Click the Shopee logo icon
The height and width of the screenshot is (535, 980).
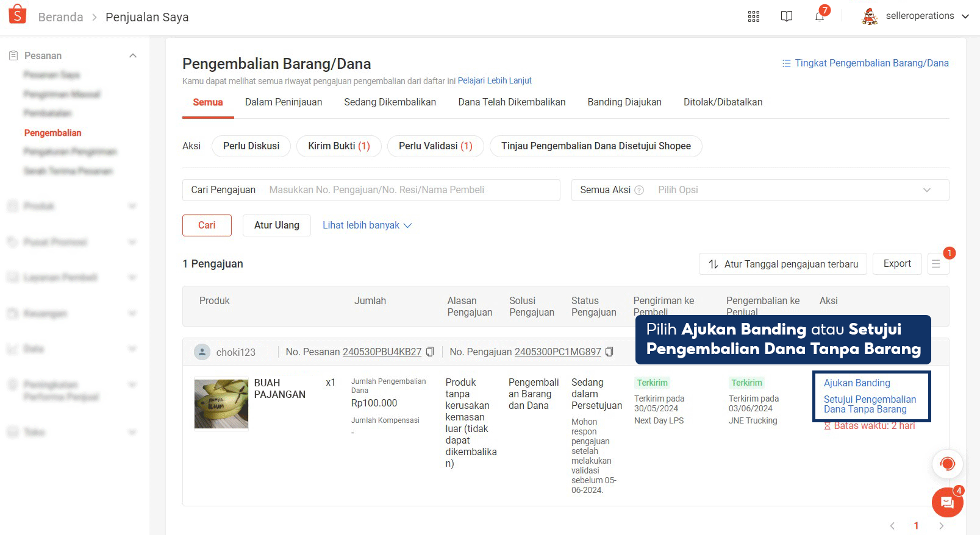coord(18,15)
